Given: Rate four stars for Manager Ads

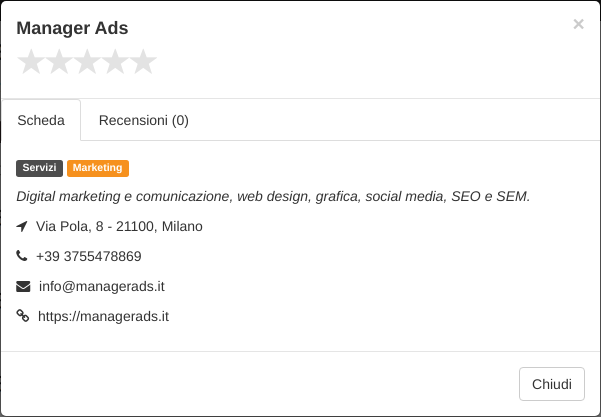Looking at the screenshot, I should tap(115, 62).
